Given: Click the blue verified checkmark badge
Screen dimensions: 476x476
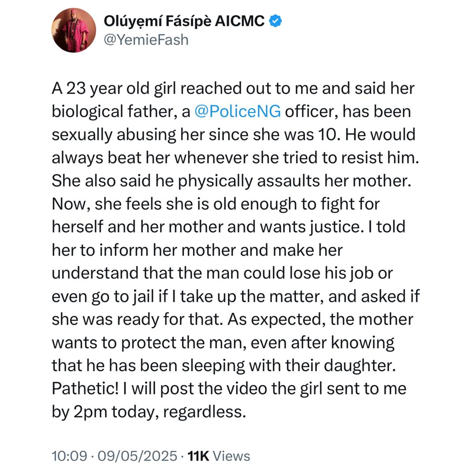Looking at the screenshot, I should pos(275,21).
